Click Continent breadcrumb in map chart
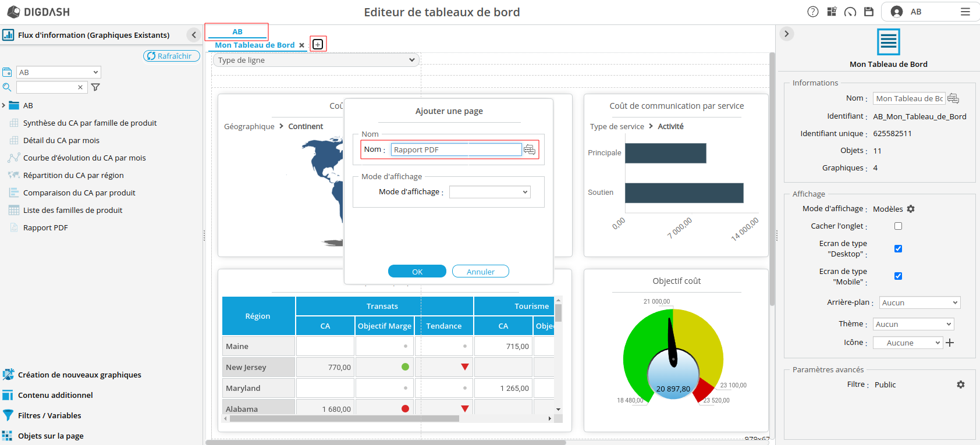 (306, 126)
